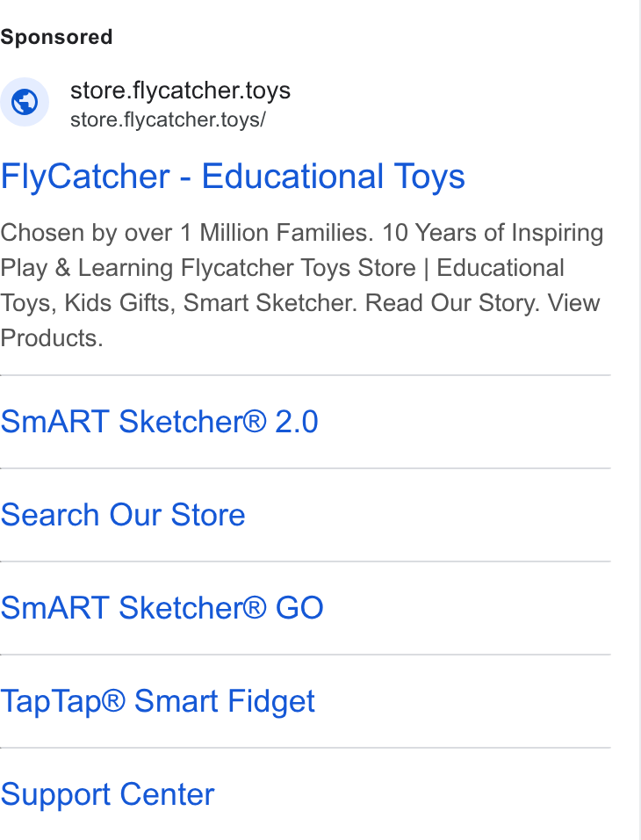This screenshot has width=641, height=840.
Task: Open the SmART Sketcher® GO sitelink
Action: point(162,608)
